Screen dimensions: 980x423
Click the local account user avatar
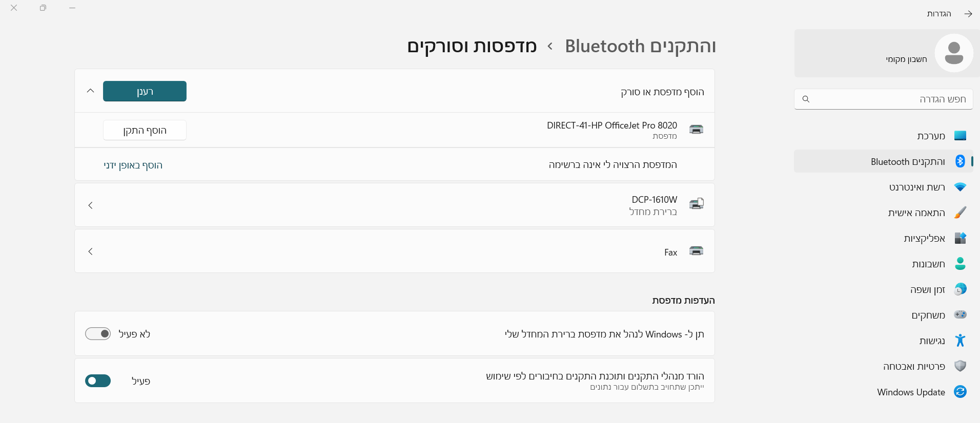[x=953, y=53]
